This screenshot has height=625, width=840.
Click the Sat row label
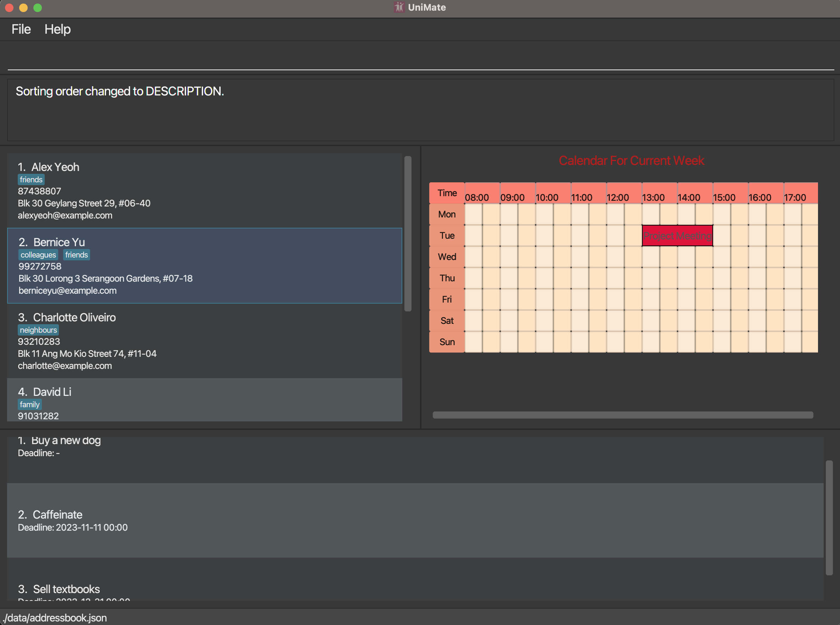tap(447, 321)
